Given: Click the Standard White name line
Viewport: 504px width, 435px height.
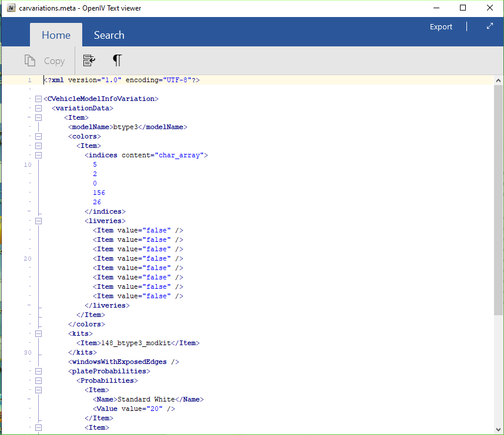Looking at the screenshot, I should [148, 399].
